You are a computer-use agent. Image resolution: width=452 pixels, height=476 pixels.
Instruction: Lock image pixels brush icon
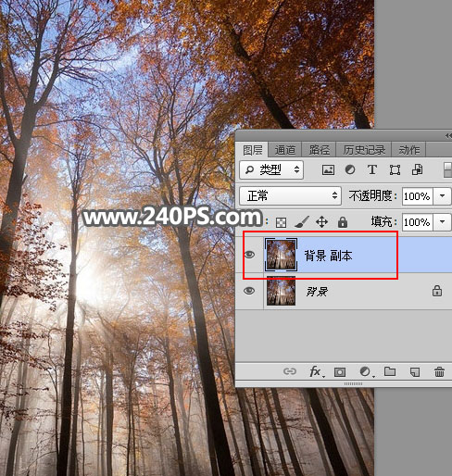click(x=302, y=222)
